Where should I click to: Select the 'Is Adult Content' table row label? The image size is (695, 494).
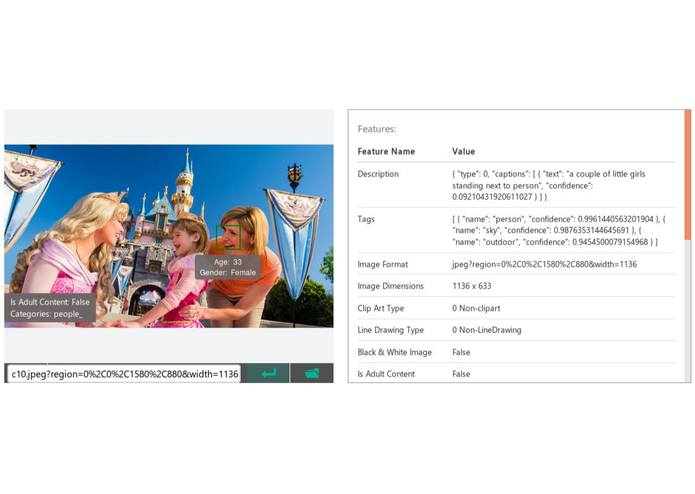click(386, 374)
